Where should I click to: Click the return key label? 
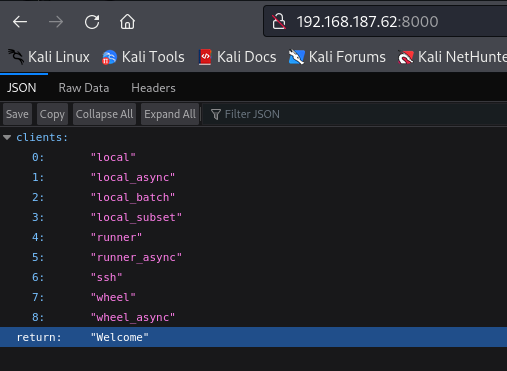click(39, 337)
